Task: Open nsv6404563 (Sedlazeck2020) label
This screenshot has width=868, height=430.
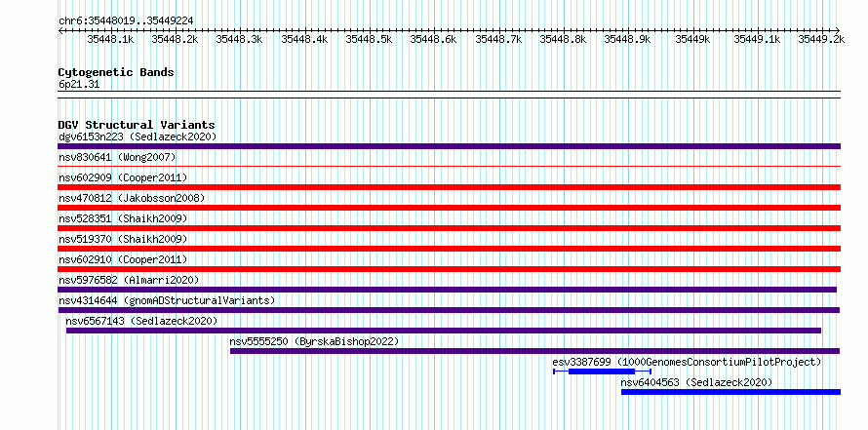Action: (695, 382)
